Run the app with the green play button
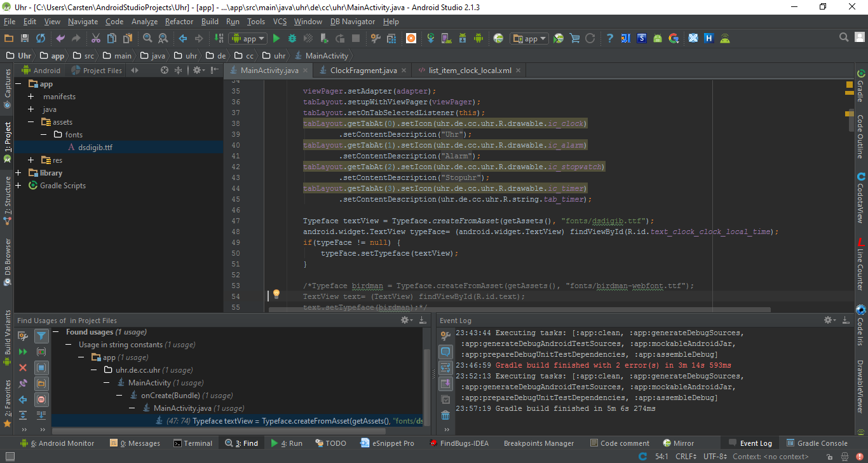This screenshot has width=868, height=463. (276, 39)
